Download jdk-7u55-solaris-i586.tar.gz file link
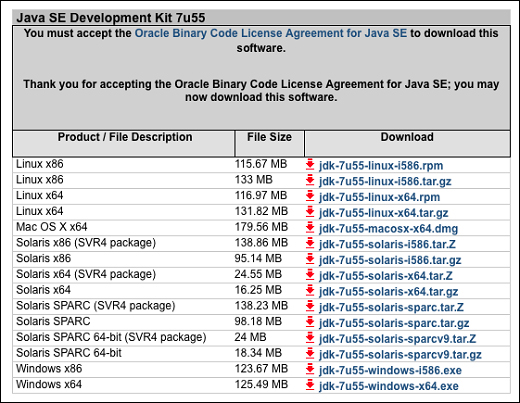Image resolution: width=520 pixels, height=403 pixels. pyautogui.click(x=390, y=260)
